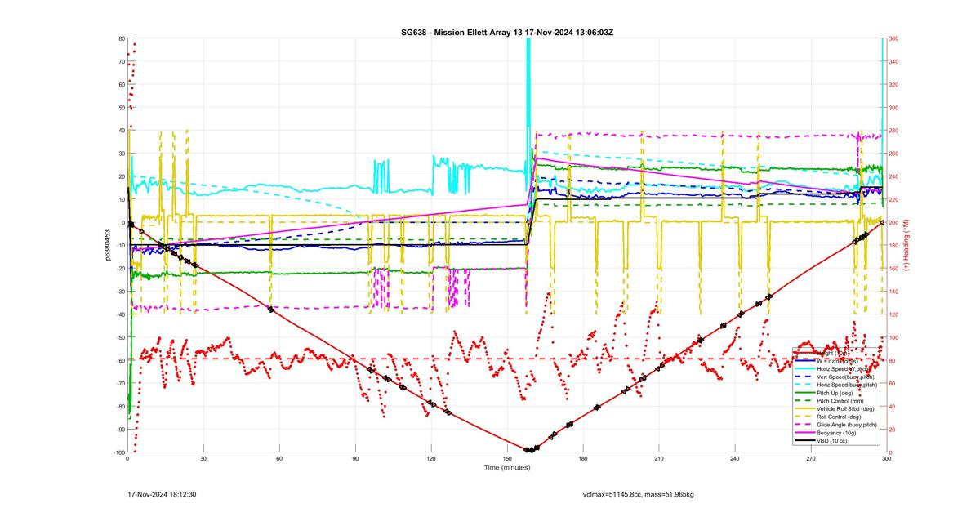Click the '300' tick on the time axis
Viewport: 980px width, 508px height.
click(886, 459)
